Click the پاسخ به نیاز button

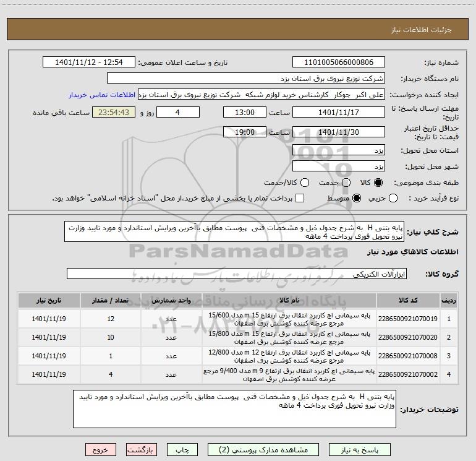click(x=359, y=450)
